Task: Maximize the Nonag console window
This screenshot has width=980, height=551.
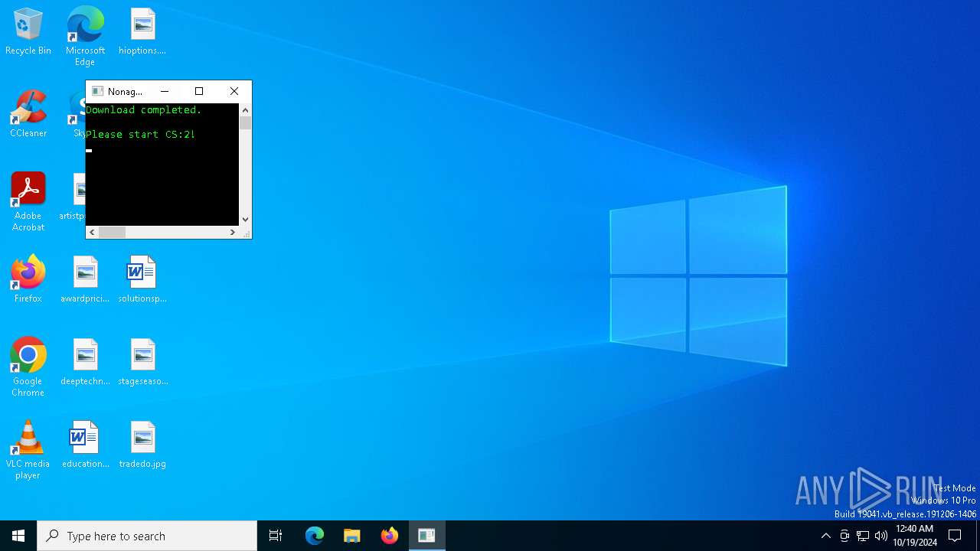Action: click(x=199, y=91)
